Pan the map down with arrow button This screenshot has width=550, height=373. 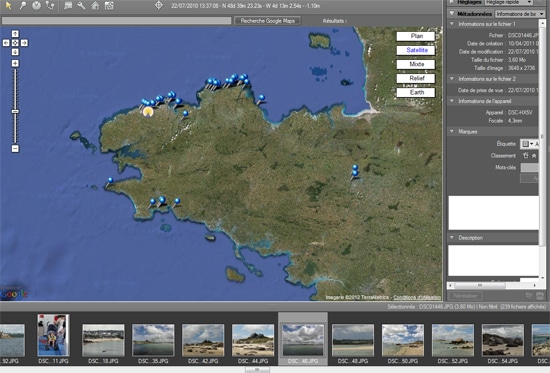tap(15, 52)
